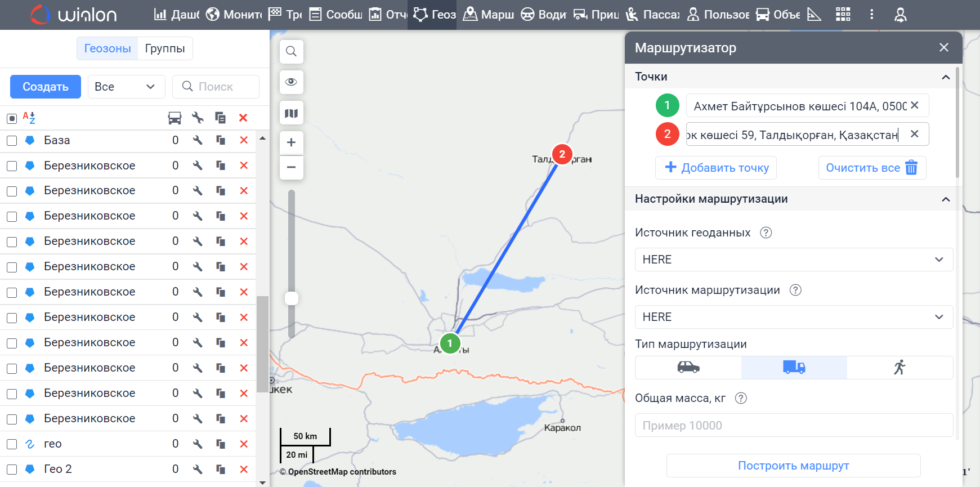Select pedestrian routing type

[900, 368]
